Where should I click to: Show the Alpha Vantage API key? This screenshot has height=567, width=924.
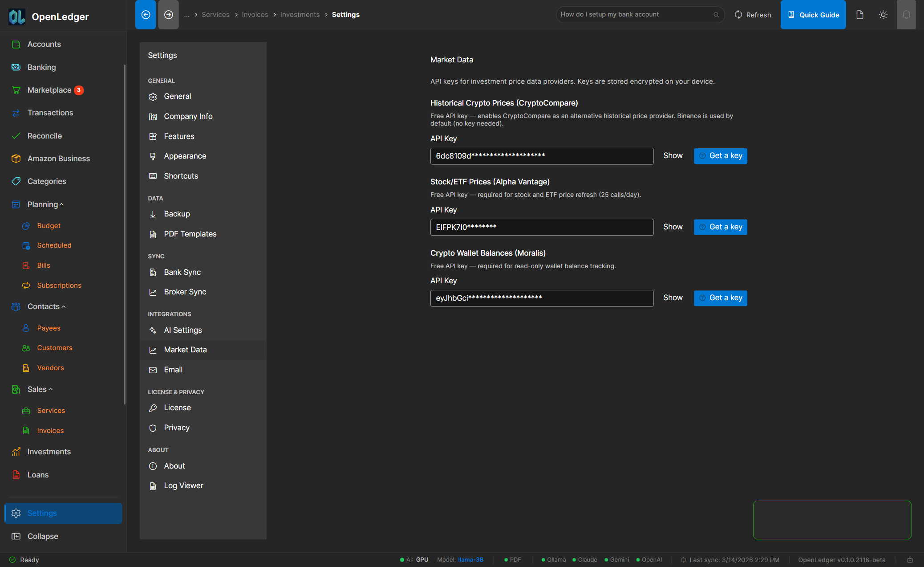point(673,227)
